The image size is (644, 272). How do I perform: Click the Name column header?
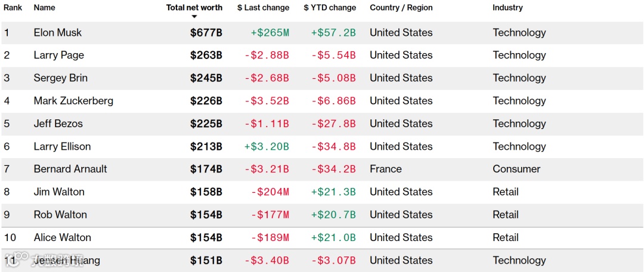[44, 8]
